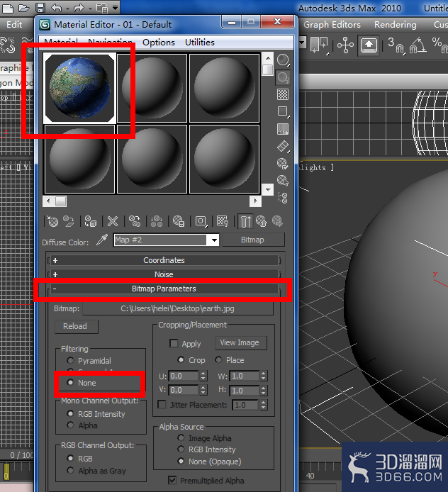Select Image Alpha as alpha source
This screenshot has width=448, height=492.
[x=181, y=437]
